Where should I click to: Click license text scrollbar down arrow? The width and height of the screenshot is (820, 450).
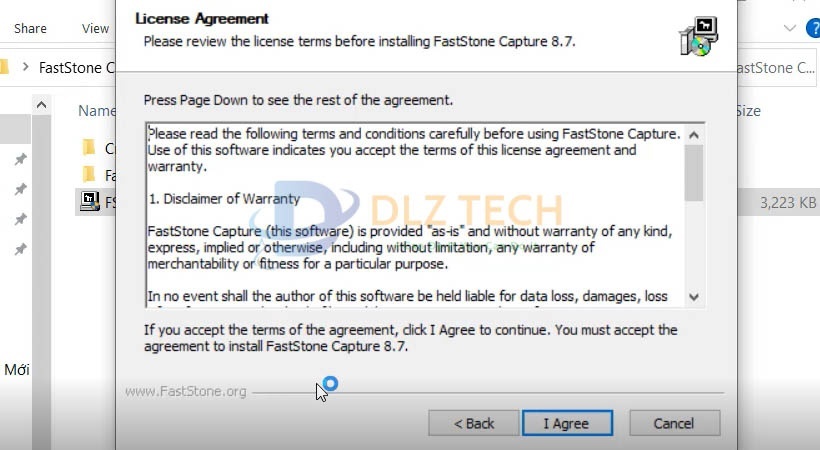[694, 297]
